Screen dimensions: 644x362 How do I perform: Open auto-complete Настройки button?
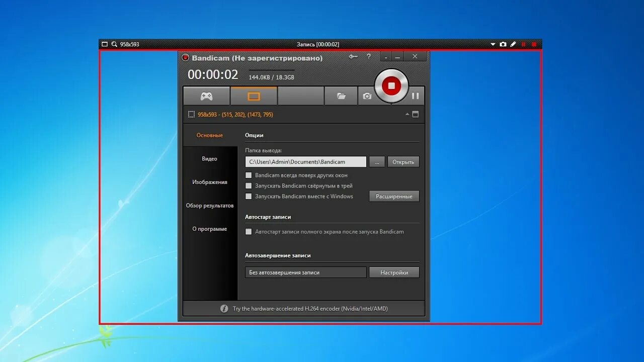[x=394, y=273]
